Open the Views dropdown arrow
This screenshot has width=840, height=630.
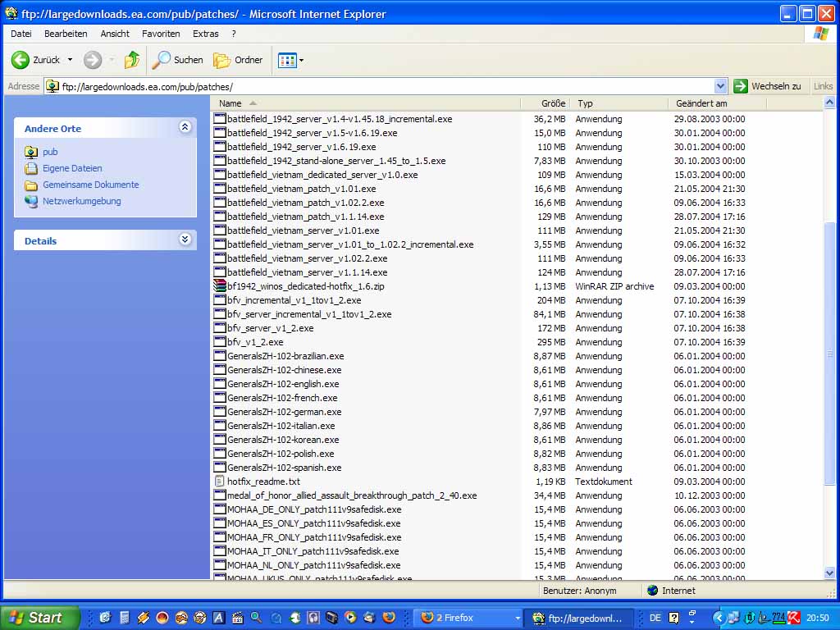coord(302,61)
